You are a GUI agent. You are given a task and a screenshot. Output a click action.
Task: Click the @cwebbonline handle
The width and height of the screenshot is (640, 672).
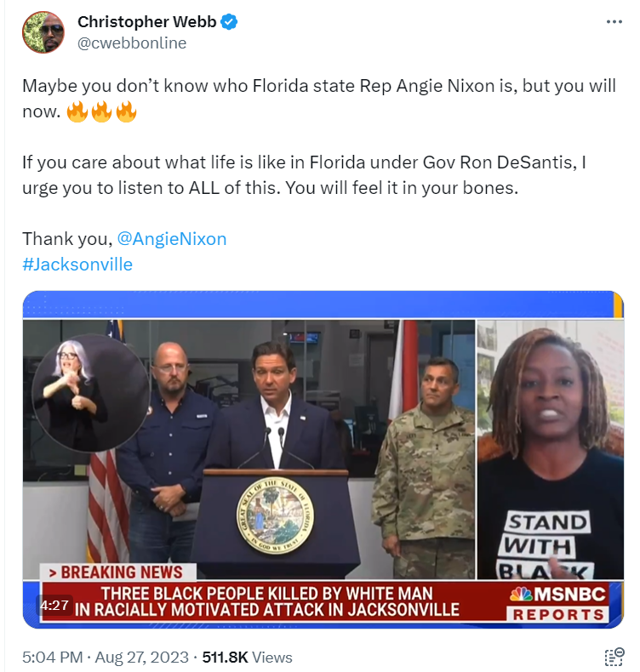pyautogui.click(x=132, y=43)
